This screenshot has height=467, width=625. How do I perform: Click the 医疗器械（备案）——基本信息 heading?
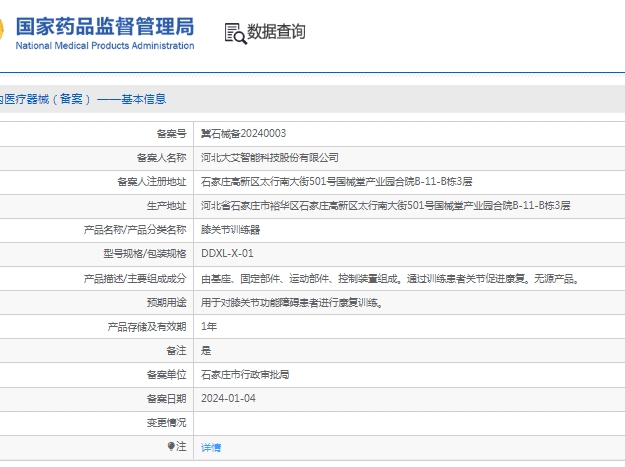[83, 99]
